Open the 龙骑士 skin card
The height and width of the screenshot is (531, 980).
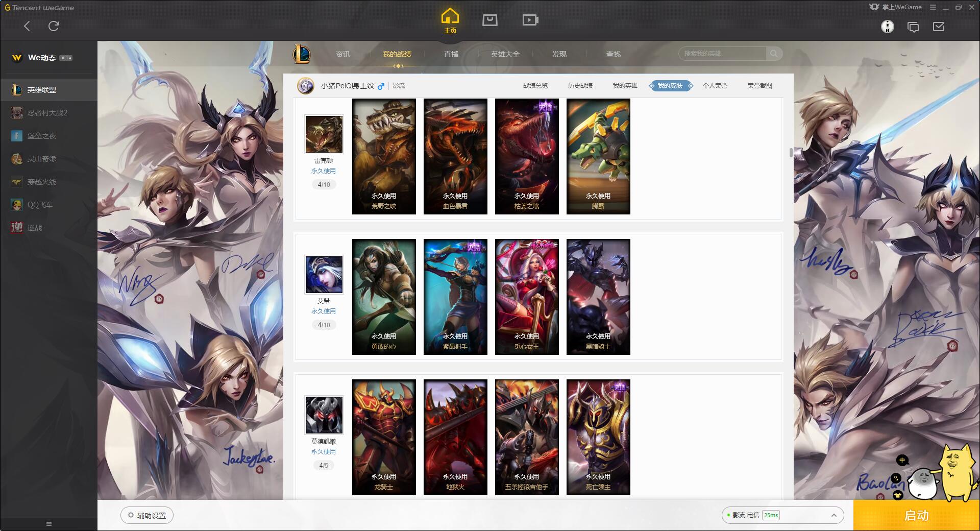(384, 437)
